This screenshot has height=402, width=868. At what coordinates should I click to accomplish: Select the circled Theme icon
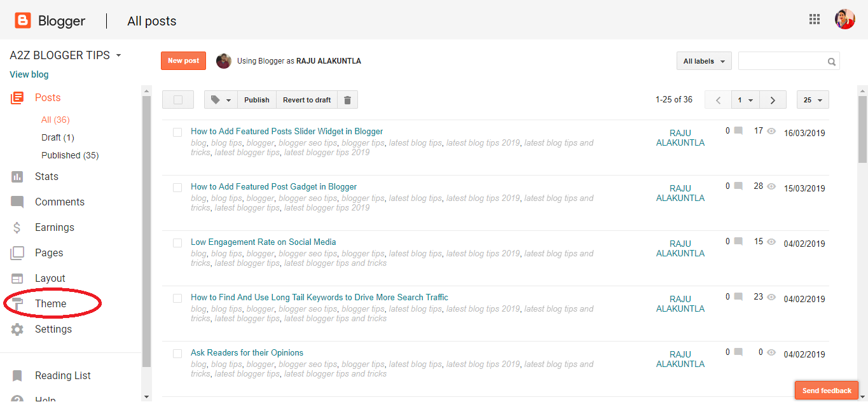[18, 303]
